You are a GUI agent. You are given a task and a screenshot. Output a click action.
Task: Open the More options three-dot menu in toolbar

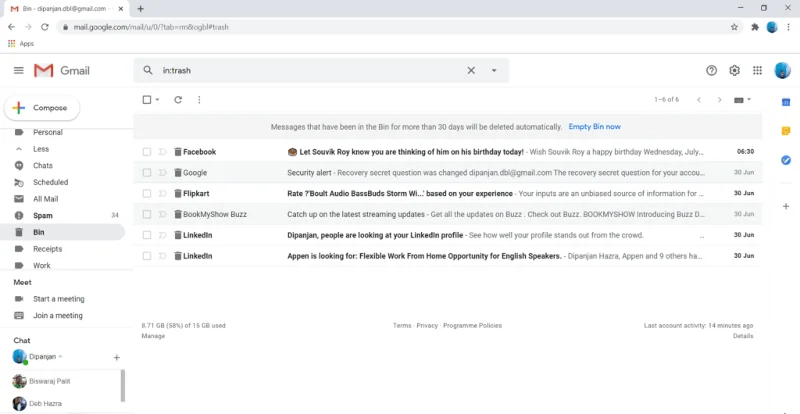click(199, 100)
